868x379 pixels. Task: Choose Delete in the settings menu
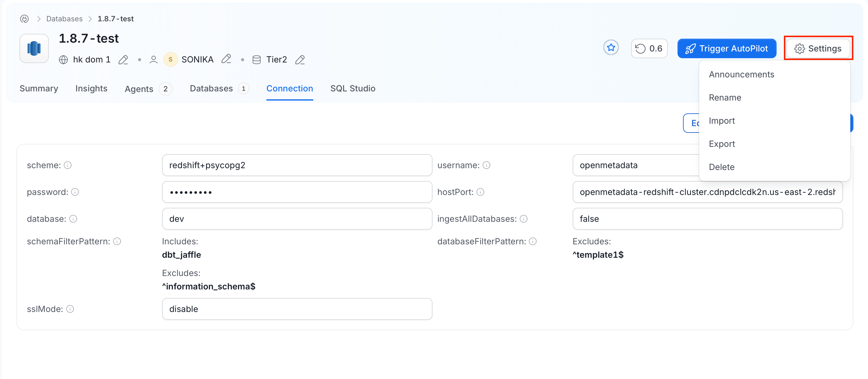click(775, 167)
